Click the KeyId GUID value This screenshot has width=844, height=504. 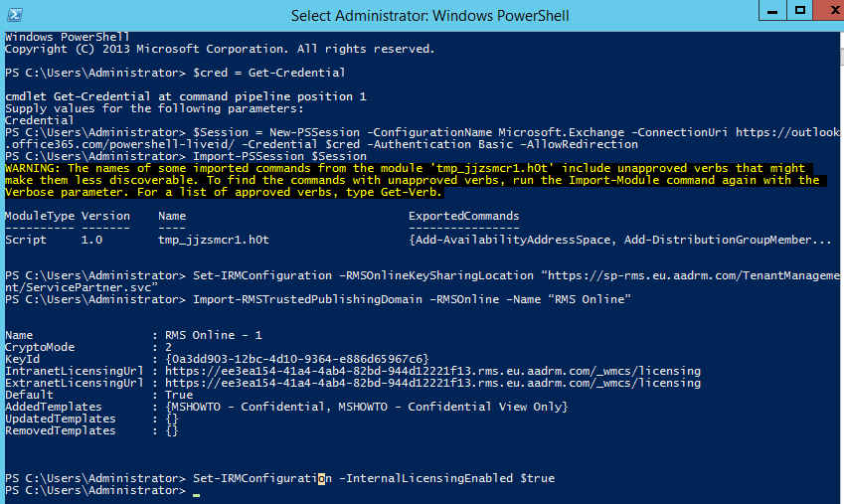297,359
